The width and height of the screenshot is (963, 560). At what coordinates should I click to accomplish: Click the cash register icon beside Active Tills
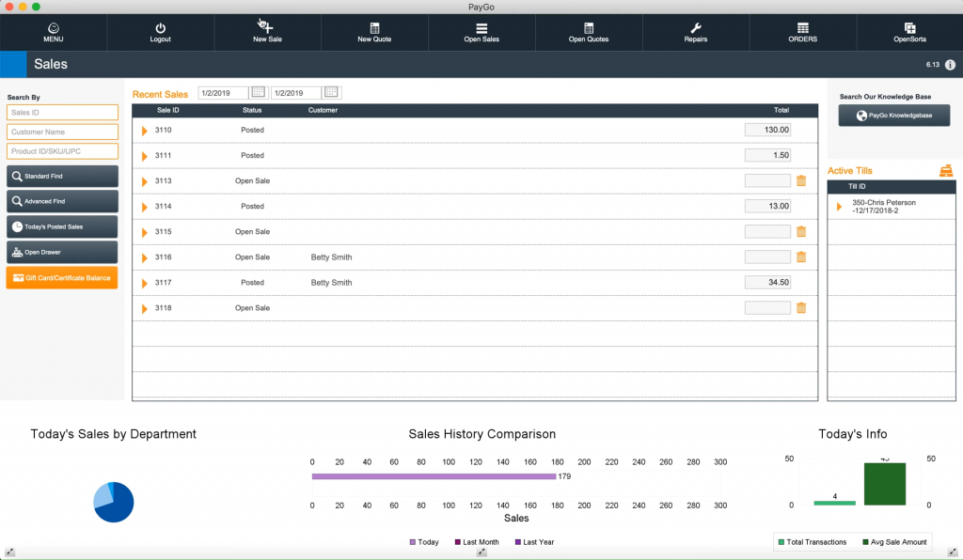point(945,171)
